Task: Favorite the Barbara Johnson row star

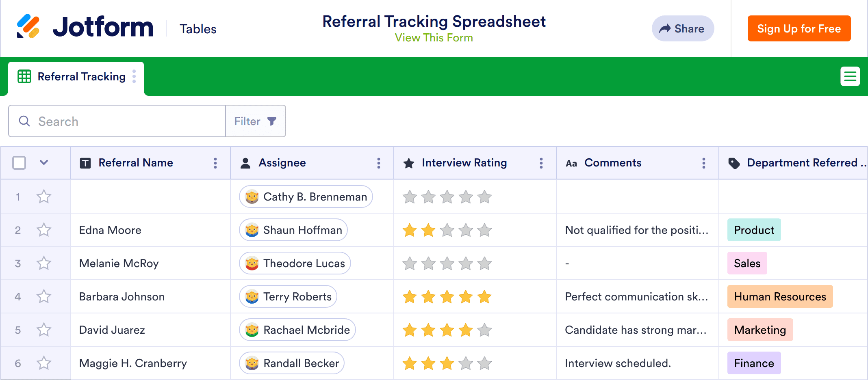Action: click(44, 297)
